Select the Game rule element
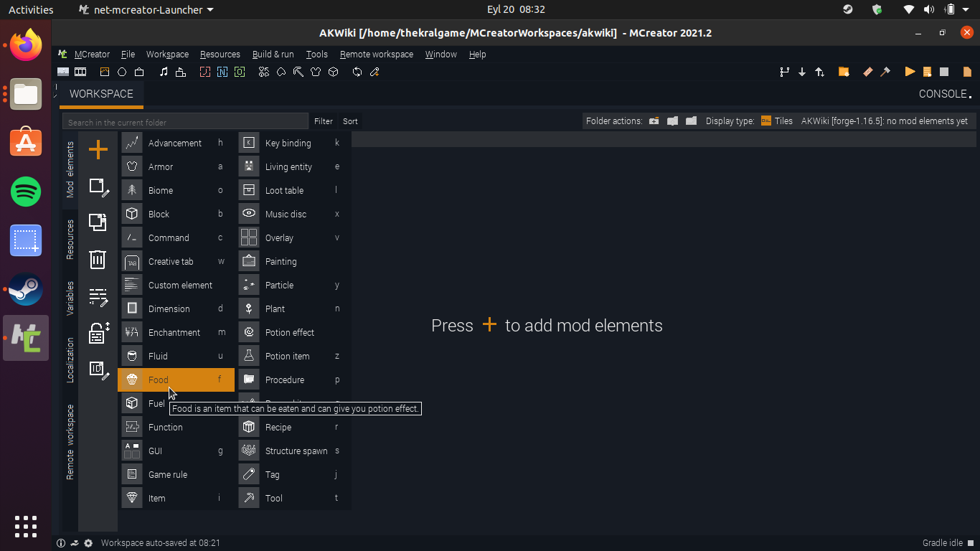Screen dimensions: 980x551 click(176, 474)
